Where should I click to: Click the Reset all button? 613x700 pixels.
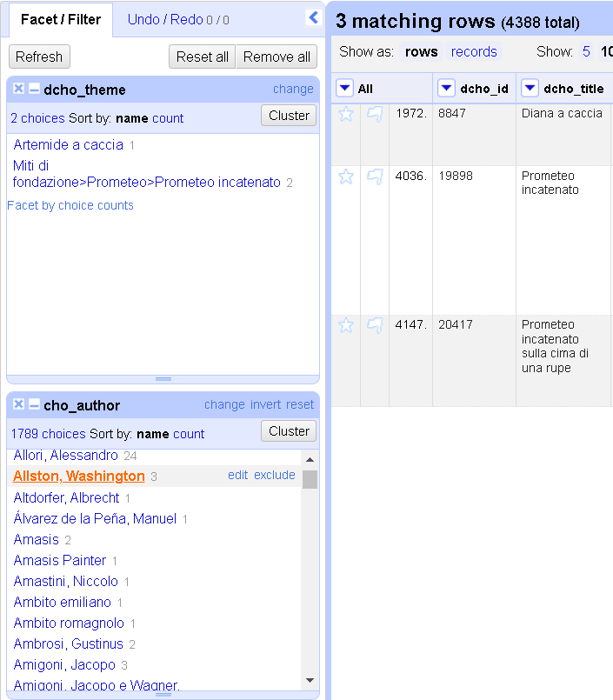(x=202, y=57)
